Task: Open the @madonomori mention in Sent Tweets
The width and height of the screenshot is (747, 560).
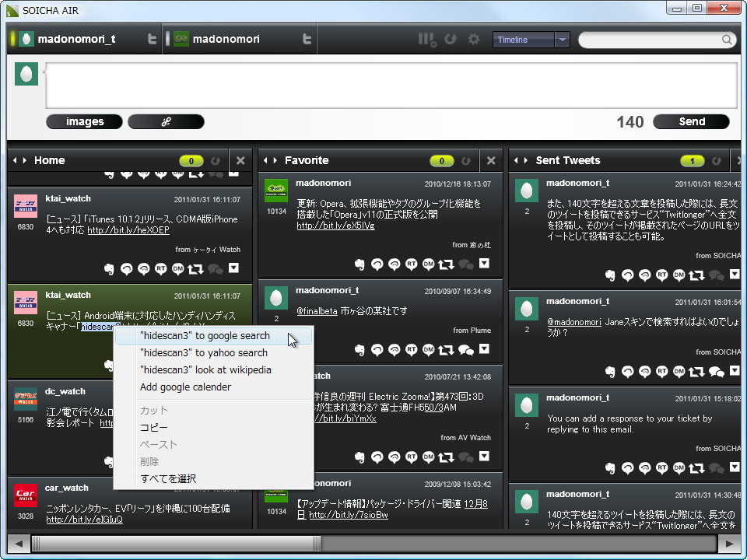Action: tap(574, 322)
